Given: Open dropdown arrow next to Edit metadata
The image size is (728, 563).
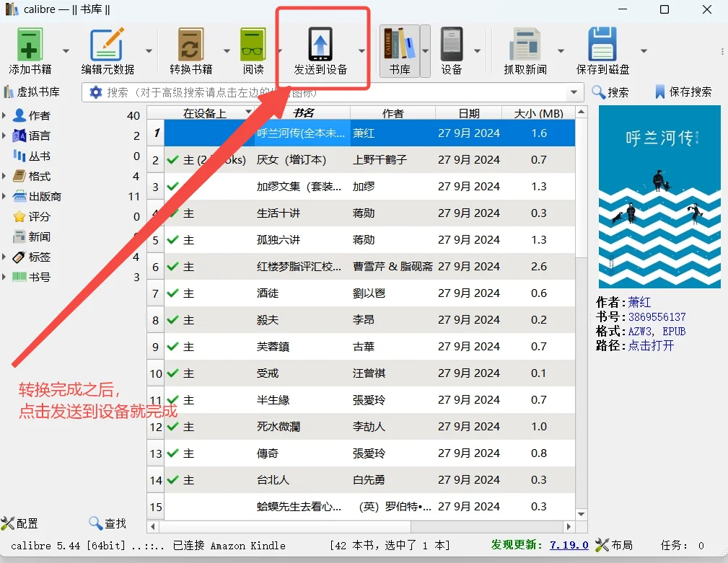Looking at the screenshot, I should click(x=149, y=50).
